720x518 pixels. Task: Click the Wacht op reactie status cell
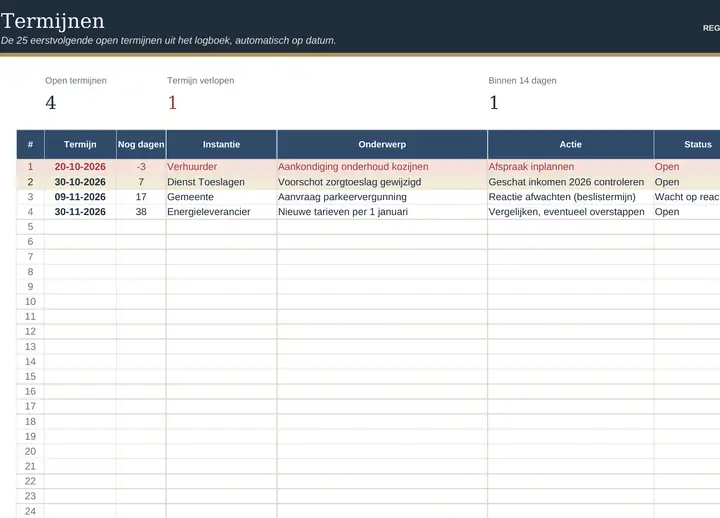(x=687, y=197)
